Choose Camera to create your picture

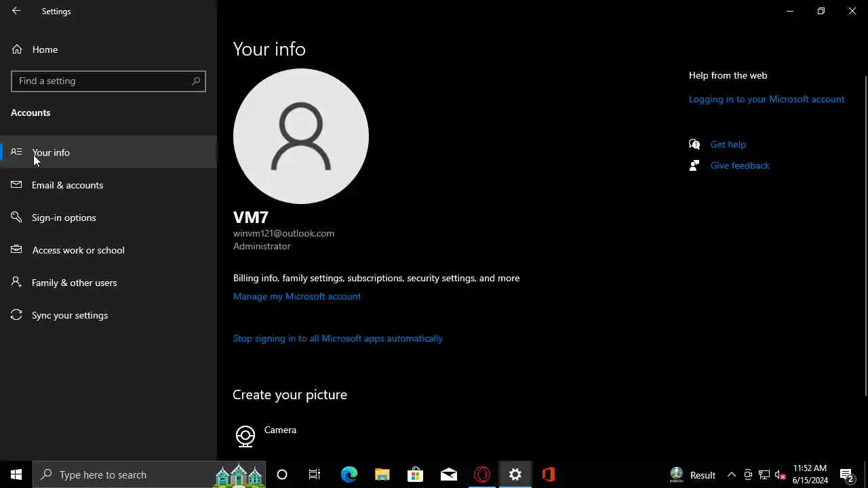pyautogui.click(x=280, y=430)
